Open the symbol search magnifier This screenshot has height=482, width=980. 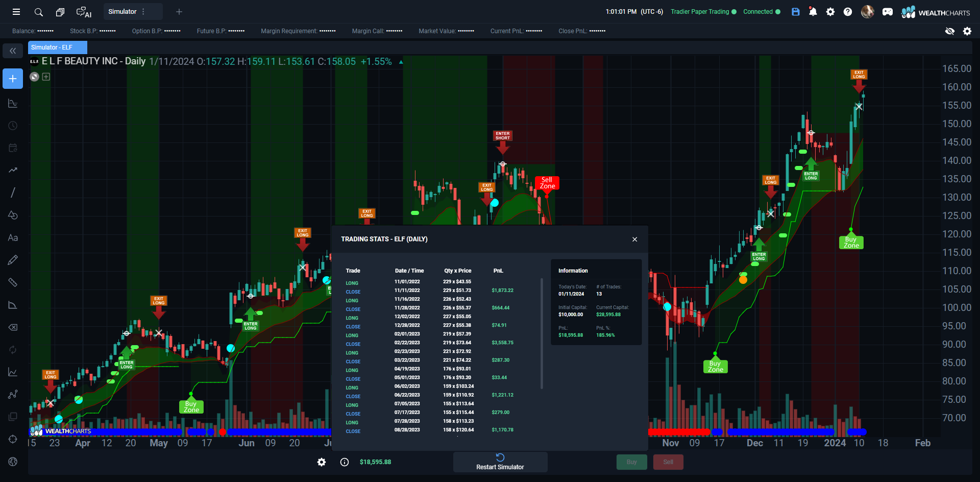[x=38, y=12]
